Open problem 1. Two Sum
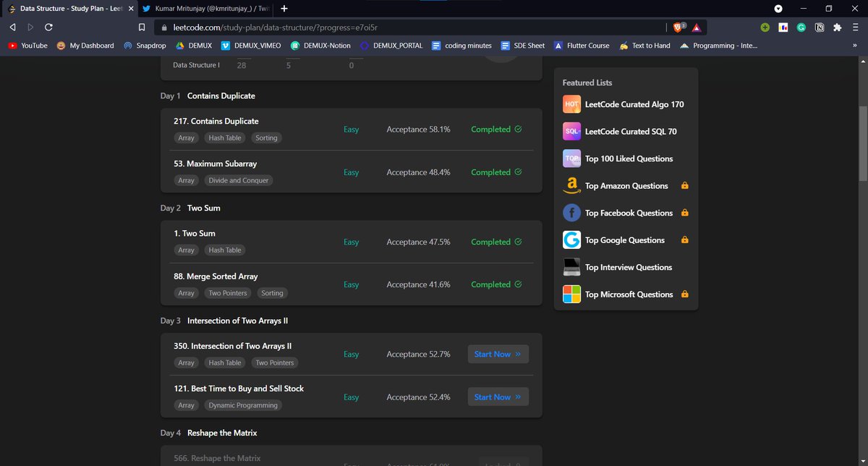The height and width of the screenshot is (466, 868). click(x=195, y=233)
